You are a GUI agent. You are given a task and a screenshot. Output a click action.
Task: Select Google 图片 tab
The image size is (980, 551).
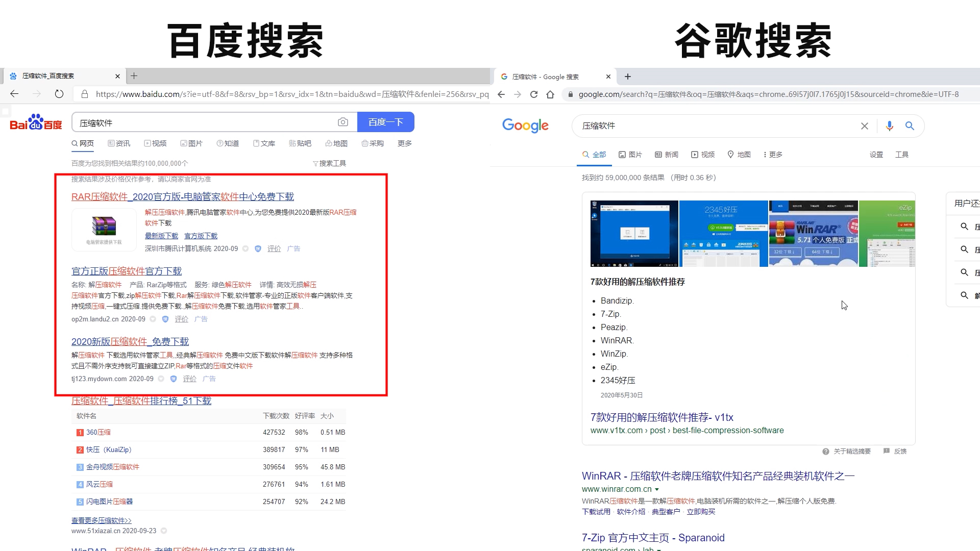point(630,155)
